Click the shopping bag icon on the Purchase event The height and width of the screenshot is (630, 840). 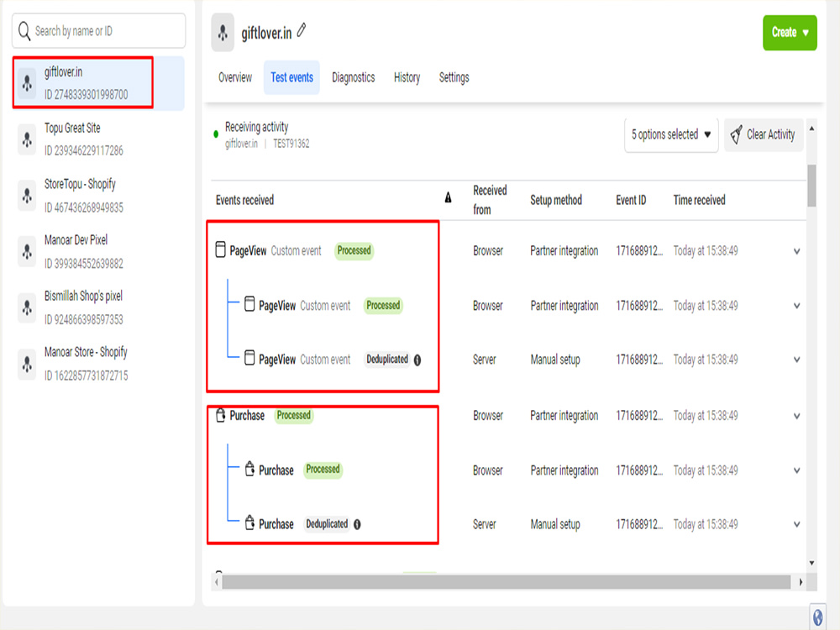pos(221,413)
